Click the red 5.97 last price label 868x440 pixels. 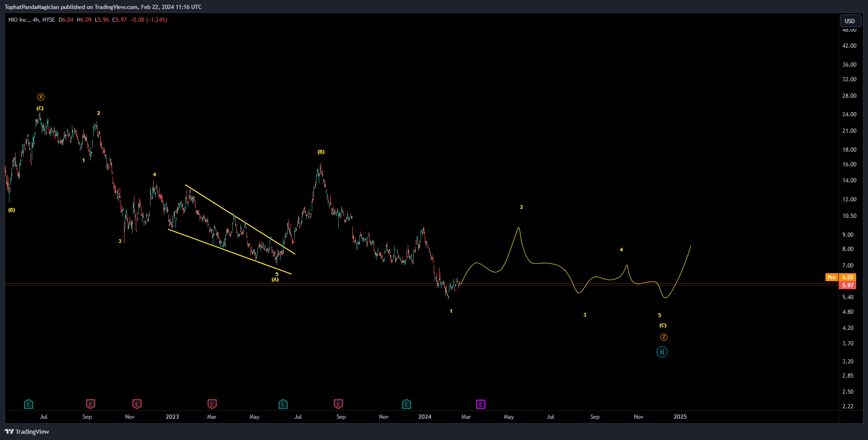[x=848, y=285]
